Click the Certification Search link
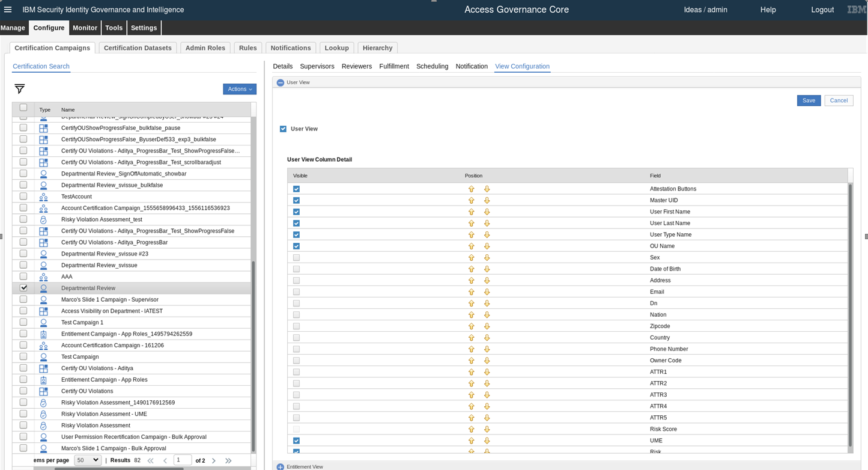 (x=41, y=66)
